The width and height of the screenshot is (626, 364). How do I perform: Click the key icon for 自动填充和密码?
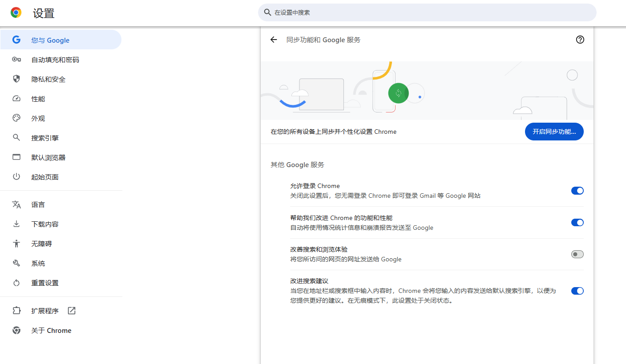(x=16, y=60)
